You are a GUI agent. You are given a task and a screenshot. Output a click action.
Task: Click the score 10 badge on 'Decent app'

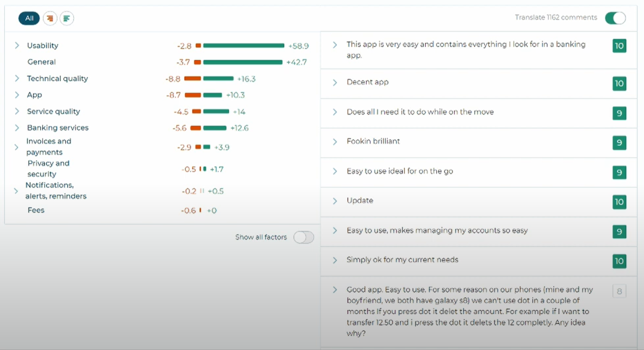click(619, 83)
